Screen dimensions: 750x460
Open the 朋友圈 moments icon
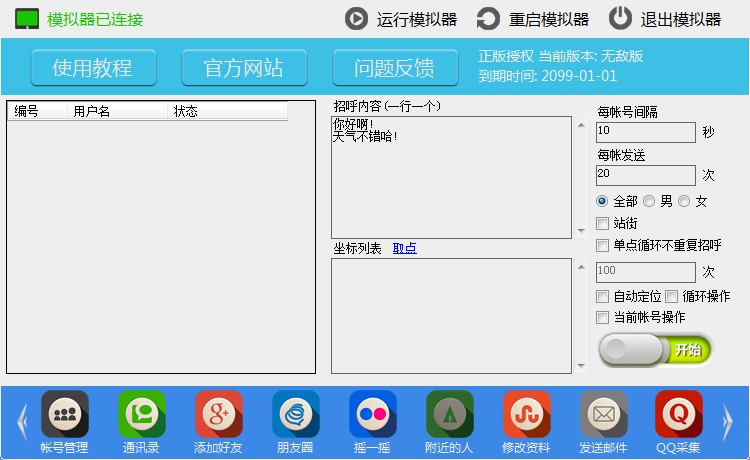click(x=296, y=414)
